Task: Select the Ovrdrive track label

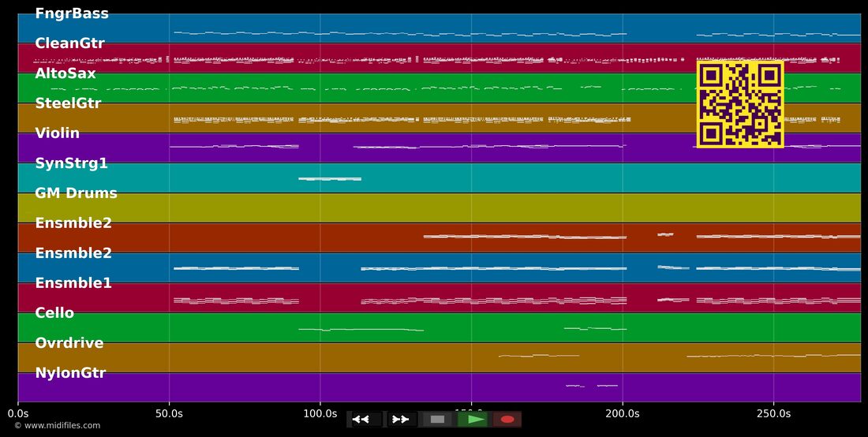Action: 69,342
